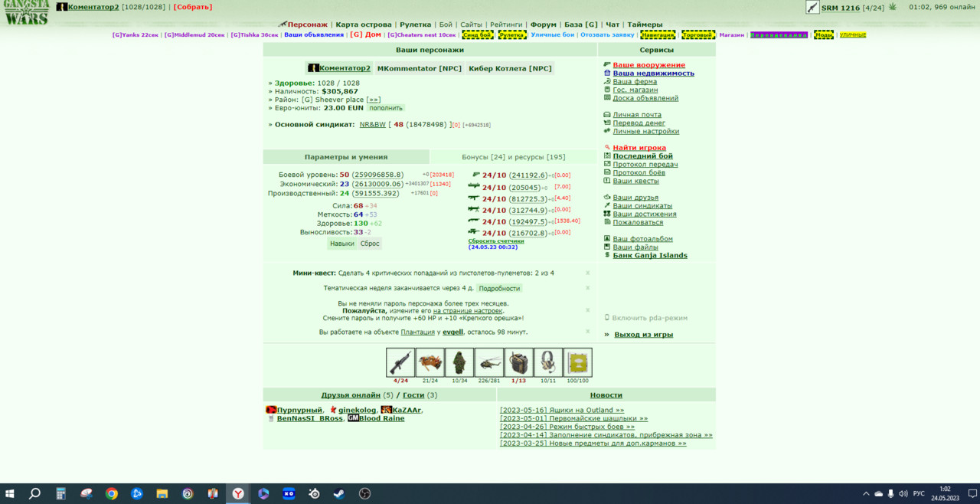
Task: Open Steam from the taskbar
Action: click(339, 494)
